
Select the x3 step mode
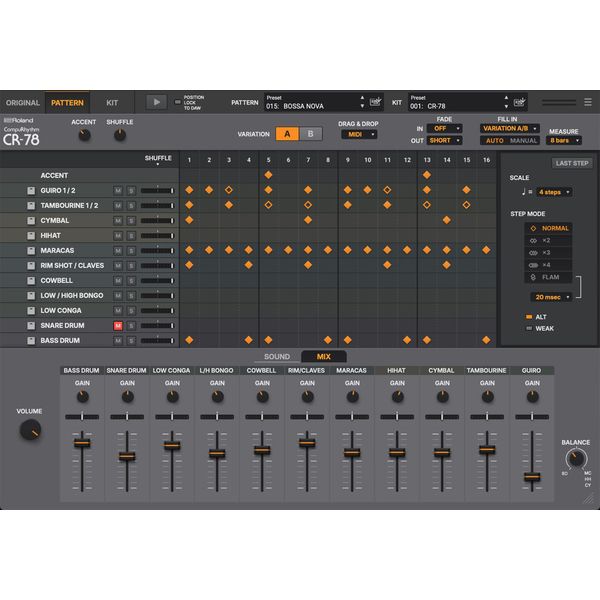548,253
